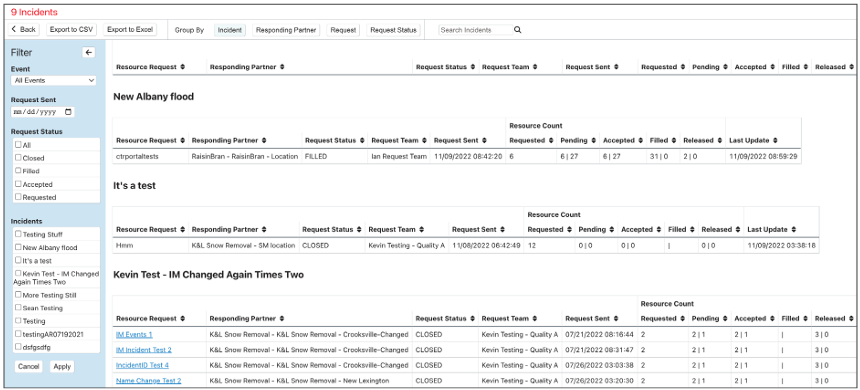Select the RaisinBran - RaisinBran - Location cell
Screen dimensions: 860x390
tap(245, 156)
